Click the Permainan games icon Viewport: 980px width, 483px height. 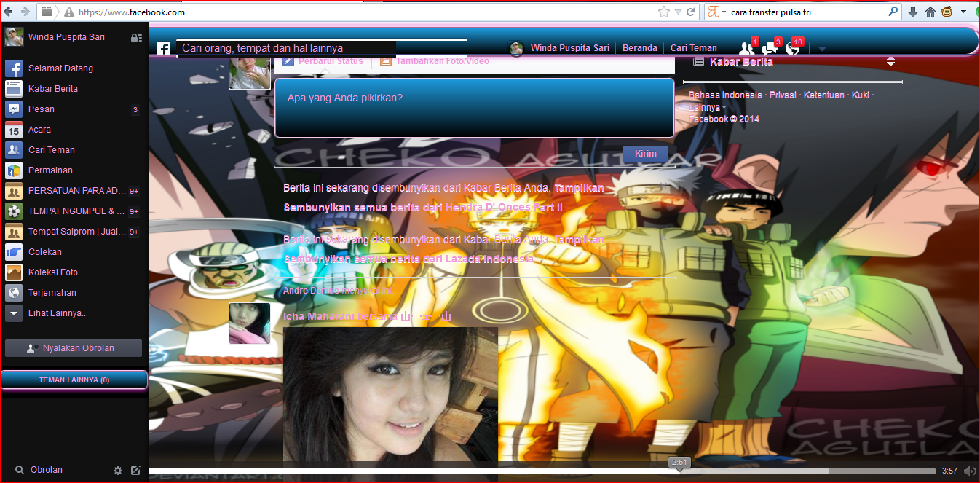point(14,170)
